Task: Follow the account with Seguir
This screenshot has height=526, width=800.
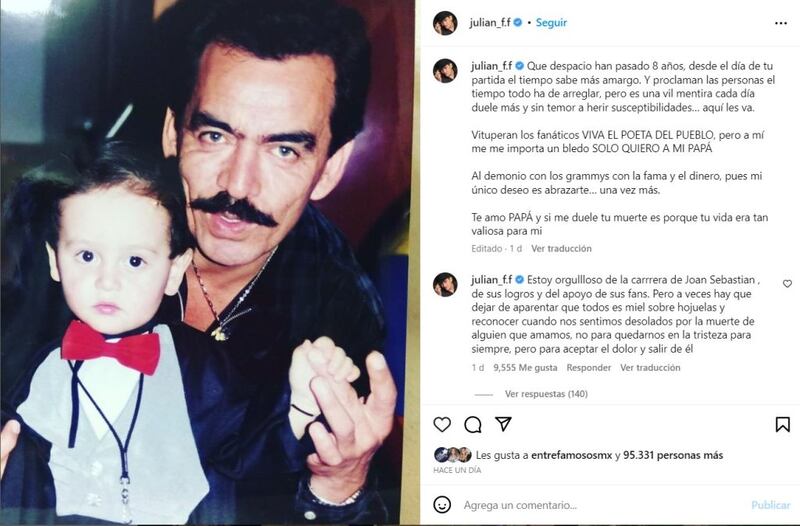Action: (551, 22)
